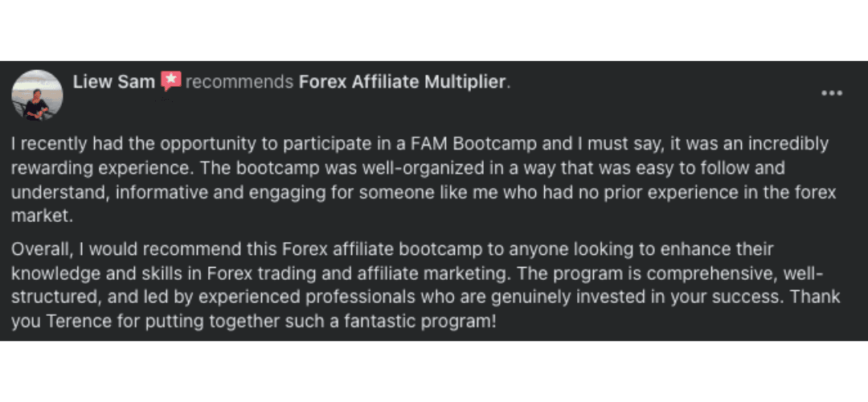This screenshot has height=402, width=868.
Task: Click the green background above the review card
Action: pos(434,30)
